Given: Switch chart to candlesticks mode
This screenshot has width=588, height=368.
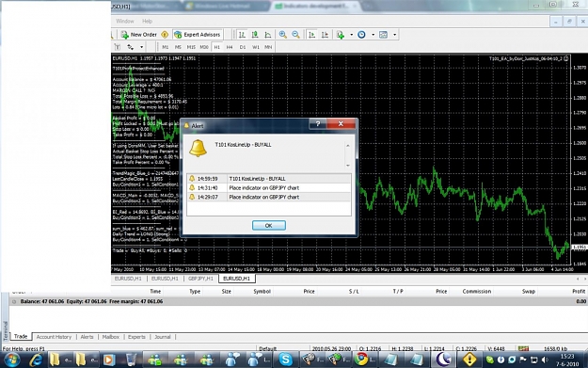Looking at the screenshot, I should [255, 35].
